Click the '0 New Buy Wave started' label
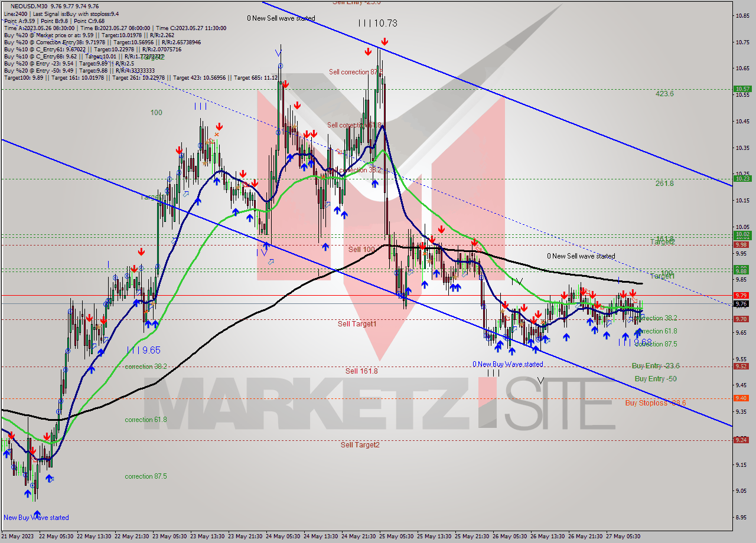The height and width of the screenshot is (543, 756). [507, 364]
